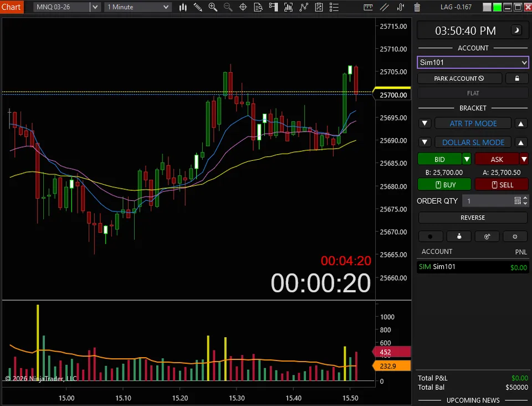
Task: Click the zoom in magnifier icon
Action: coord(213,7)
